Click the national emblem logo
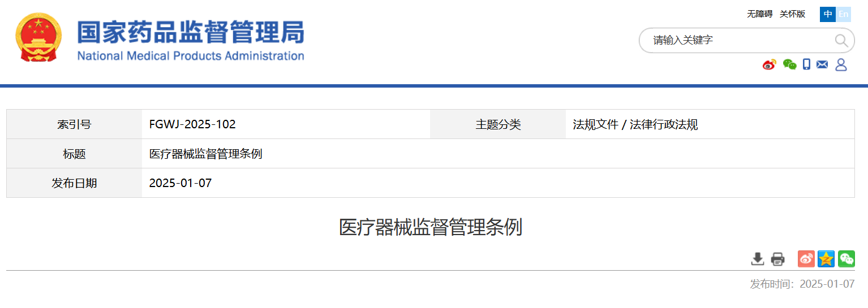The width and height of the screenshot is (868, 308). pos(39,37)
